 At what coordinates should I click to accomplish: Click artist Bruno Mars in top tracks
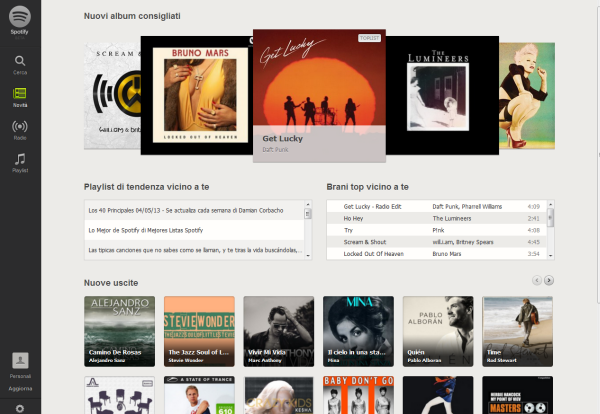[x=447, y=254]
